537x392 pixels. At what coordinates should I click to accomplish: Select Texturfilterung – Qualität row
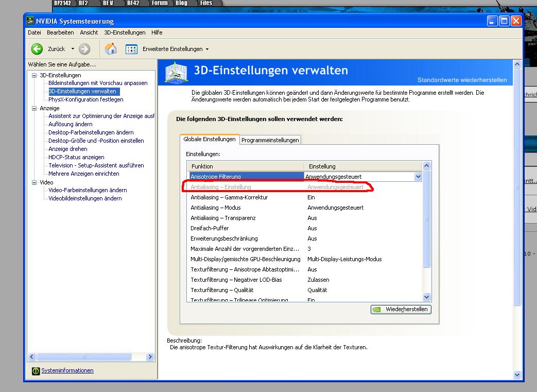point(305,290)
